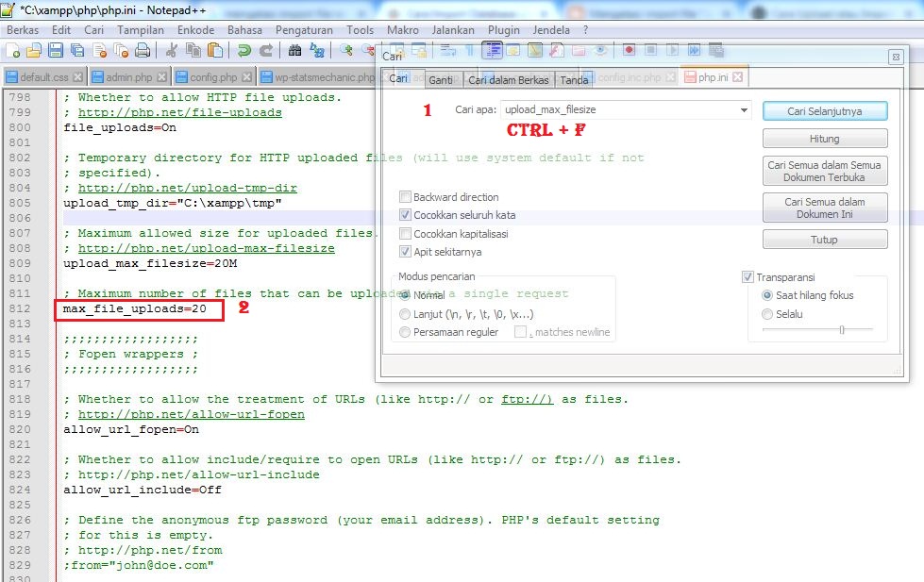Close the config.php tab with its X
The height and width of the screenshot is (582, 924).
(247, 77)
